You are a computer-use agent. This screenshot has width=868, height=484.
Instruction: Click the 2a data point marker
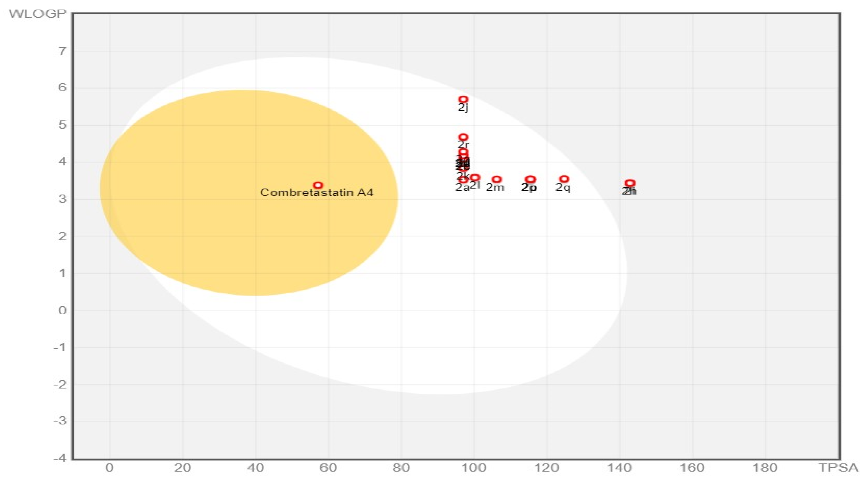point(463,180)
